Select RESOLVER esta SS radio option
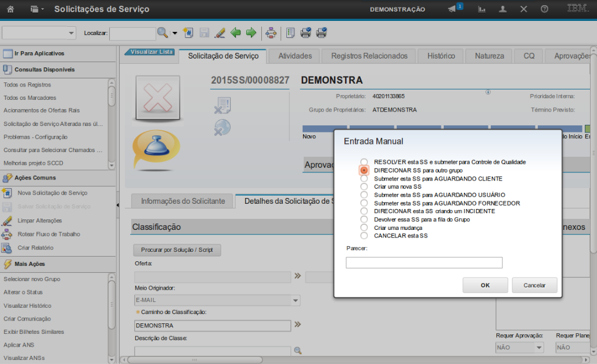The width and height of the screenshot is (597, 364). [364, 162]
